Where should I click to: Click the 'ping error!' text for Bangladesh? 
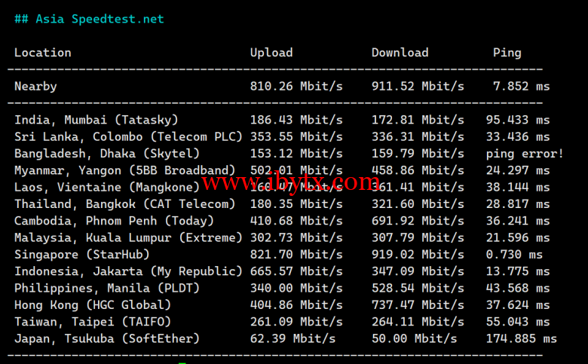525,154
